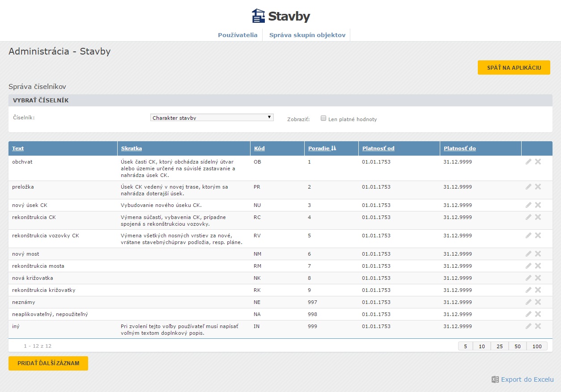Click the pencil icon for nový most

[528, 254]
